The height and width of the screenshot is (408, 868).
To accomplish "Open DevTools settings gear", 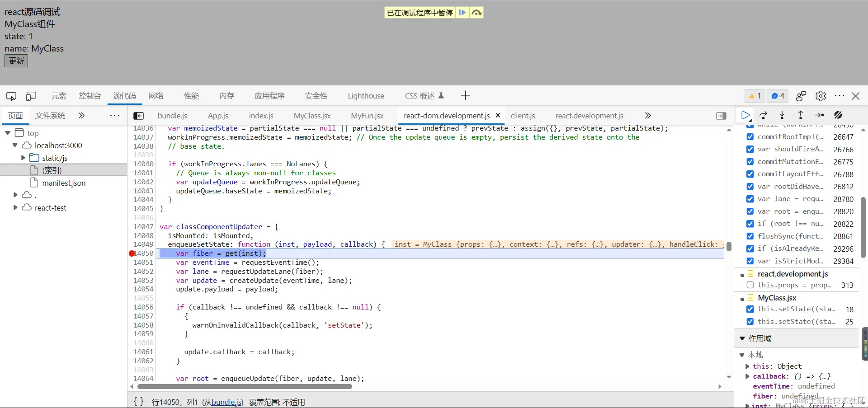I will coord(821,96).
